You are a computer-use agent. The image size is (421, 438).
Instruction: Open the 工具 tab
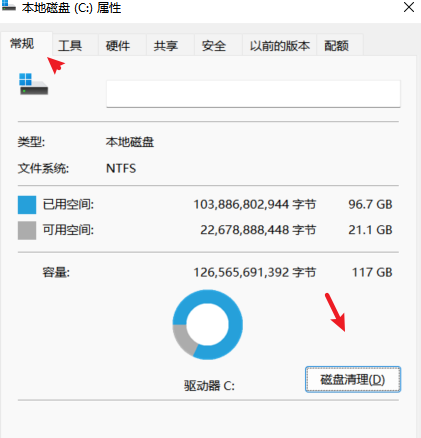(x=70, y=46)
